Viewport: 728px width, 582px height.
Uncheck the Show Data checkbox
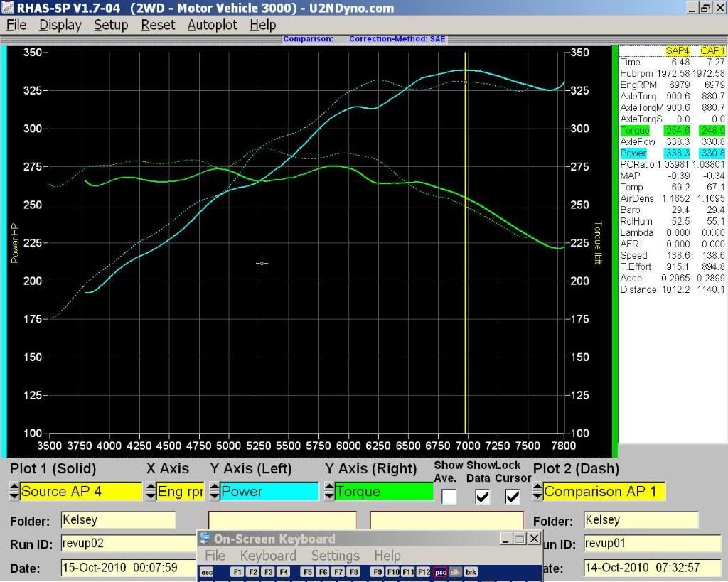(x=483, y=497)
